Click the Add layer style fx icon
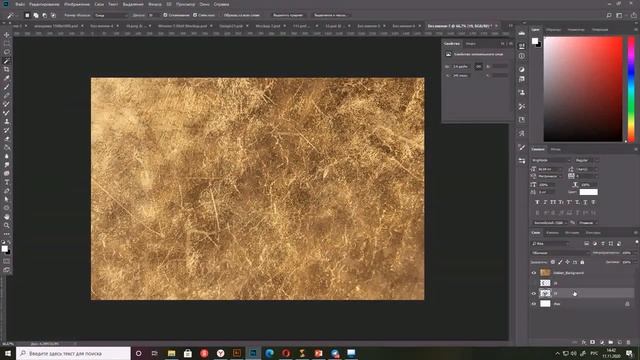 point(584,342)
